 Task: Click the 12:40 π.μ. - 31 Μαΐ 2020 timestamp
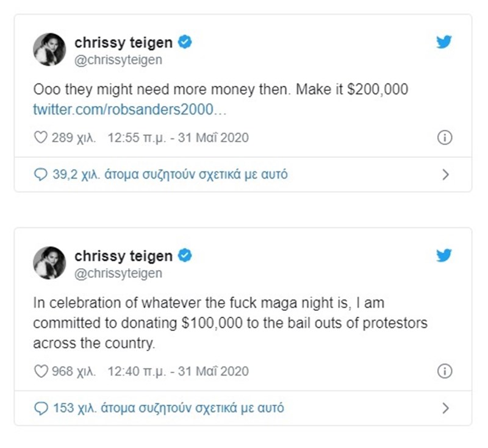(178, 371)
